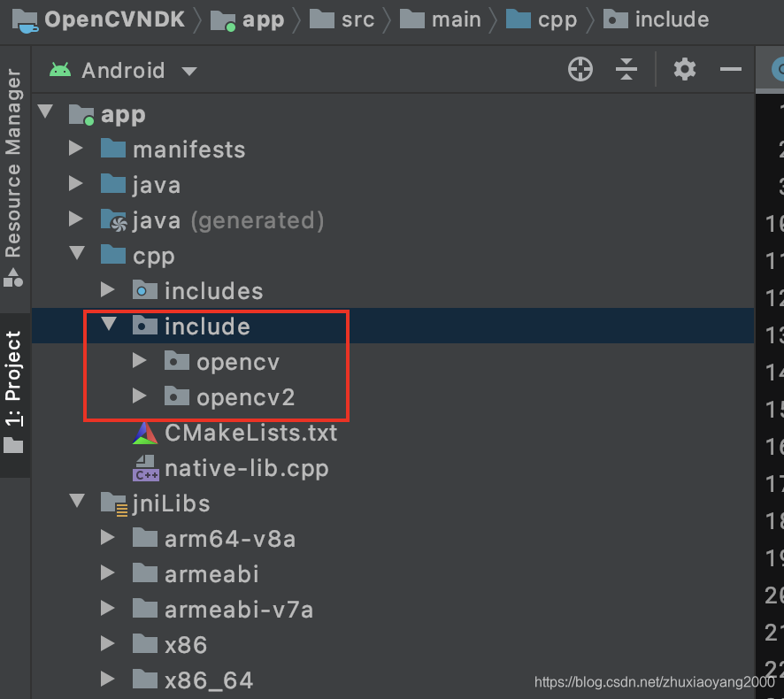Select the armeabi-v7a folder
Image resolution: width=784 pixels, height=699 pixels.
click(393, 609)
